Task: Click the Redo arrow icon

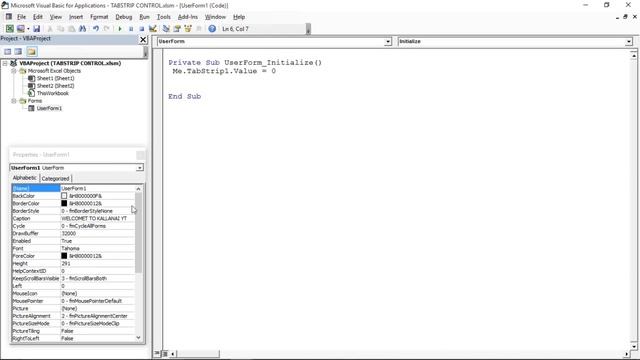Action: (107, 29)
